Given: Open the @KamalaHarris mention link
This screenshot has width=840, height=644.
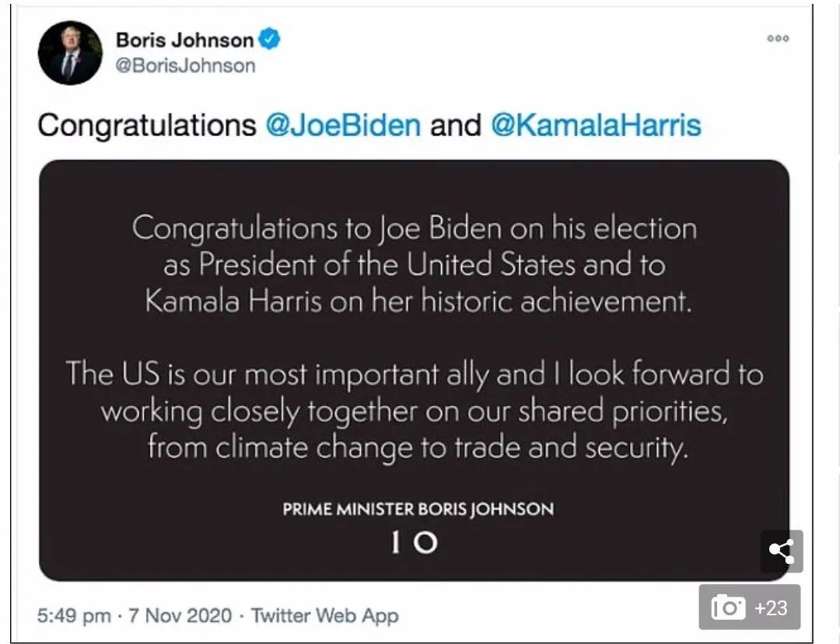Looking at the screenshot, I should (596, 125).
